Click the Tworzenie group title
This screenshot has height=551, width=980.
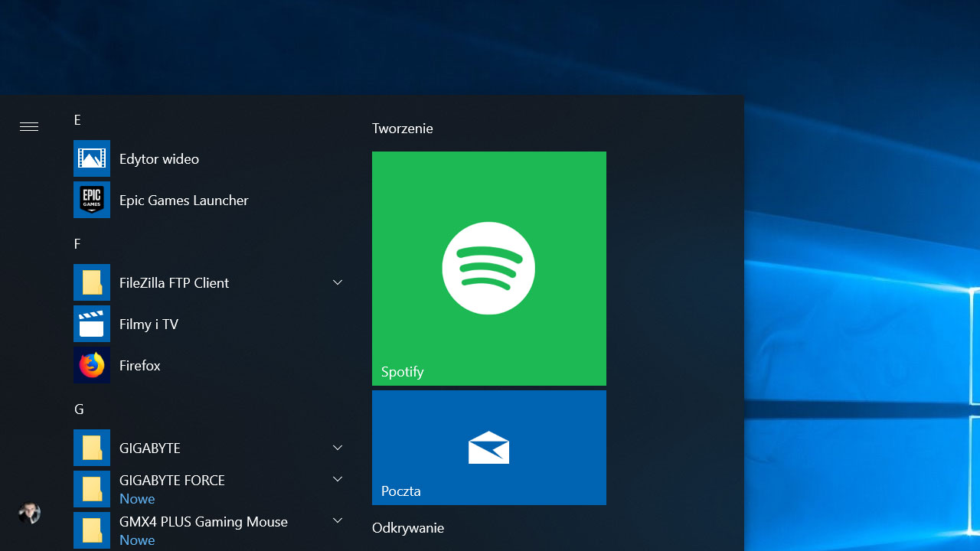click(403, 128)
